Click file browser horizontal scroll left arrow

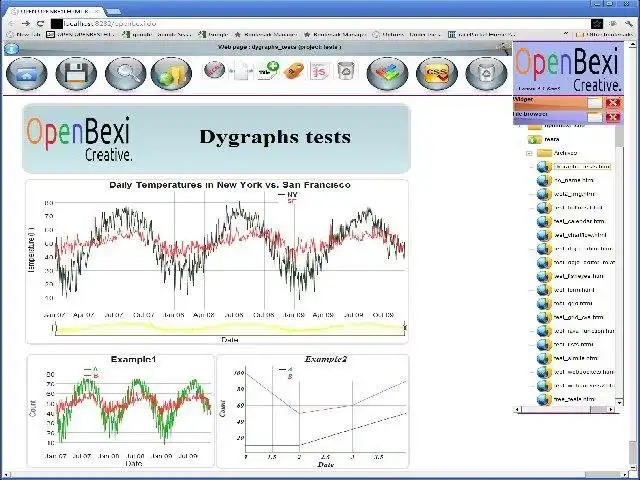click(518, 409)
